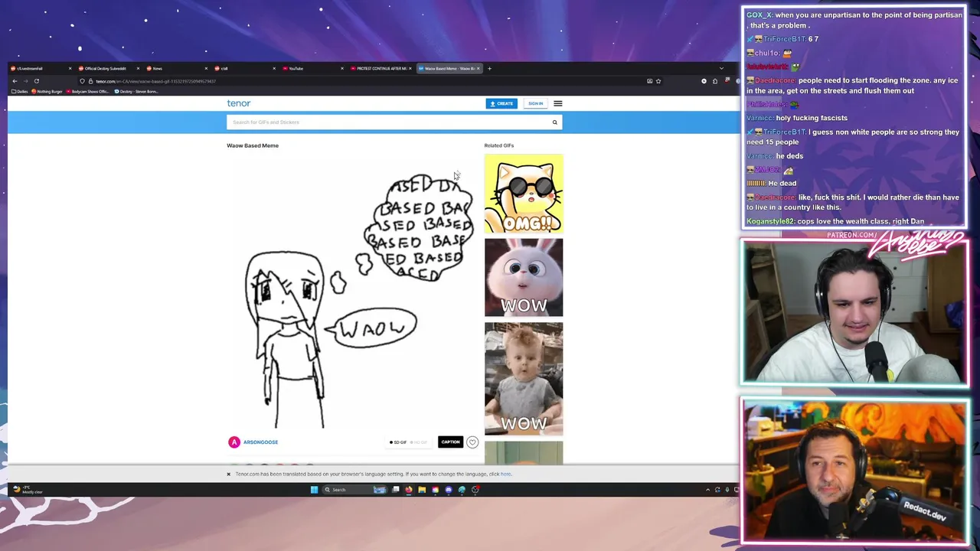Image resolution: width=980 pixels, height=551 pixels.
Task: Click the Caption button
Action: (x=450, y=442)
